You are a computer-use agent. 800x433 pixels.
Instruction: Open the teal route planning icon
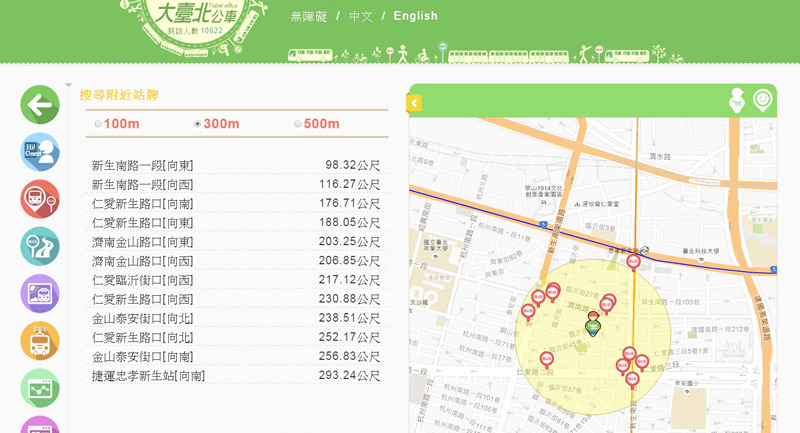point(40,246)
